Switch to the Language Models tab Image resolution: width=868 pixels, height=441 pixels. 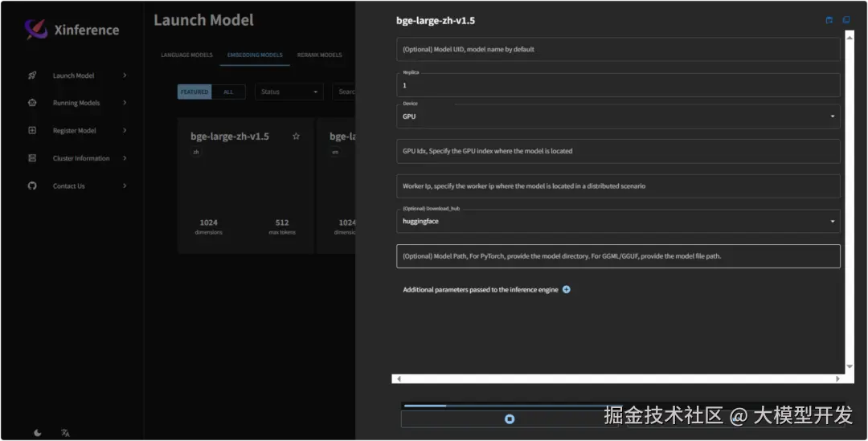[x=186, y=55]
